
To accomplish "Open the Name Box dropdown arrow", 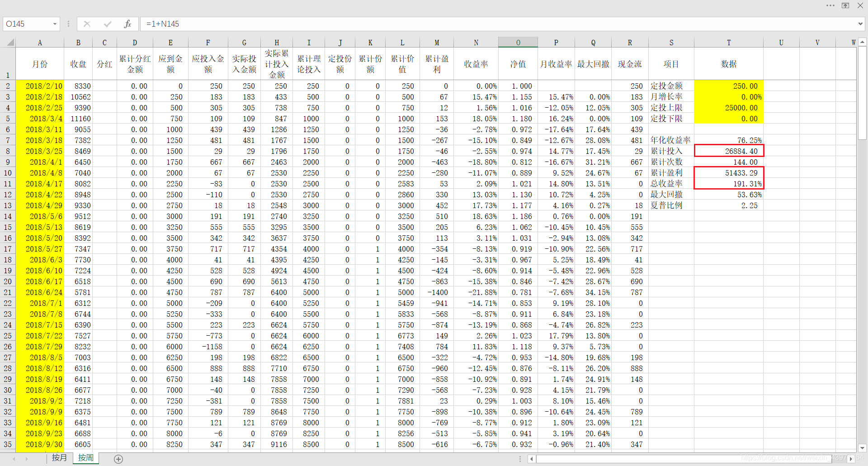I will [x=55, y=24].
